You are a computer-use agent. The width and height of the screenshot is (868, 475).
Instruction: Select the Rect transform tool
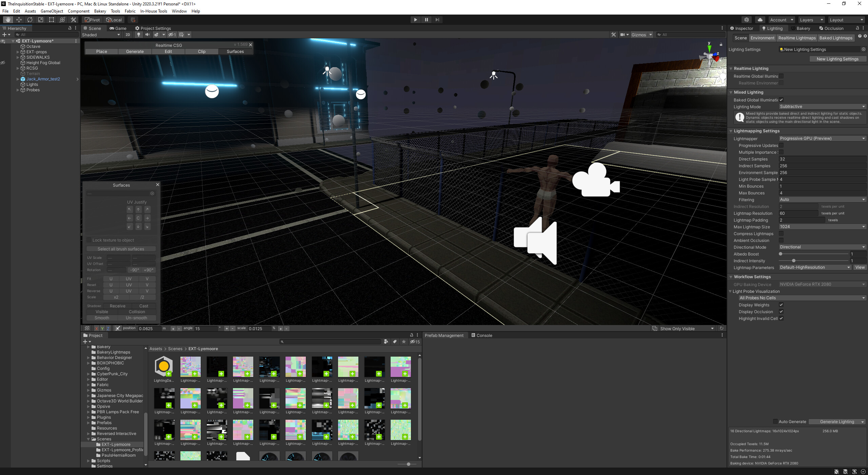51,20
